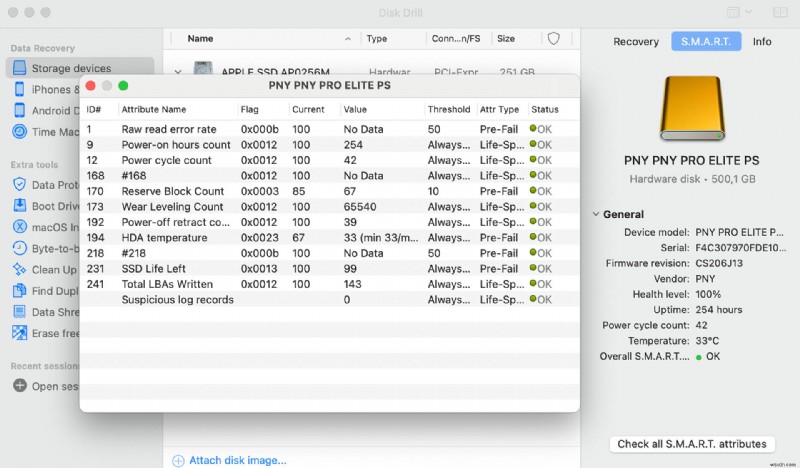Select Power-on hours count row
The width and height of the screenshot is (800, 468).
330,144
